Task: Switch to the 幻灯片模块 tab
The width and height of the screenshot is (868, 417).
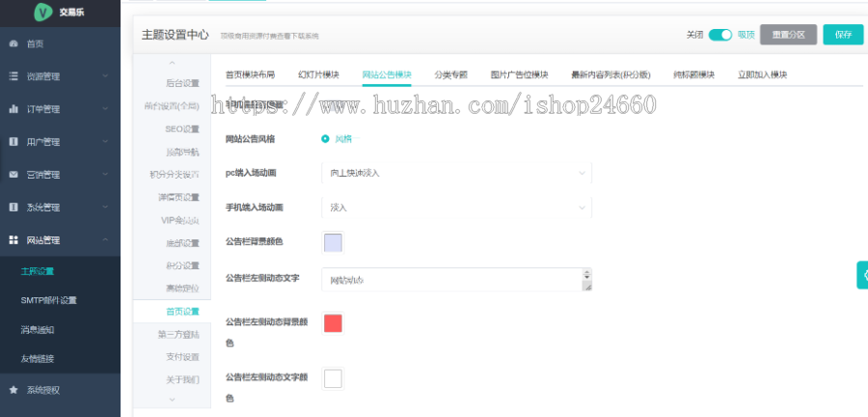Action: pos(318,74)
